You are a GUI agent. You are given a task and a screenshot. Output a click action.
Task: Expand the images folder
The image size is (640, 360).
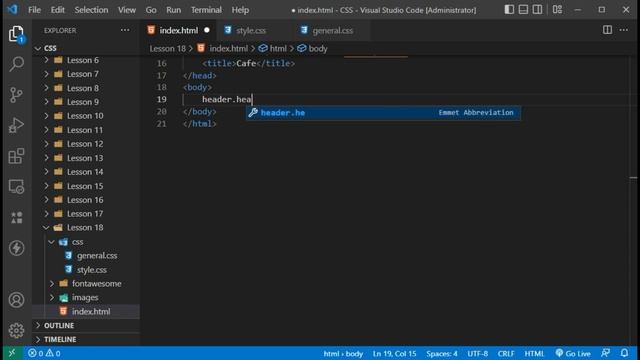point(86,298)
